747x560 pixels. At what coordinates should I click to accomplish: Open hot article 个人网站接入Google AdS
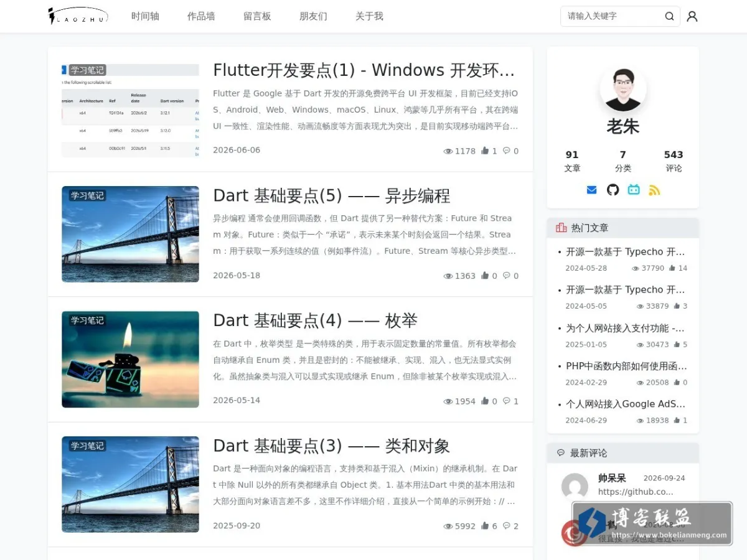[x=625, y=404]
